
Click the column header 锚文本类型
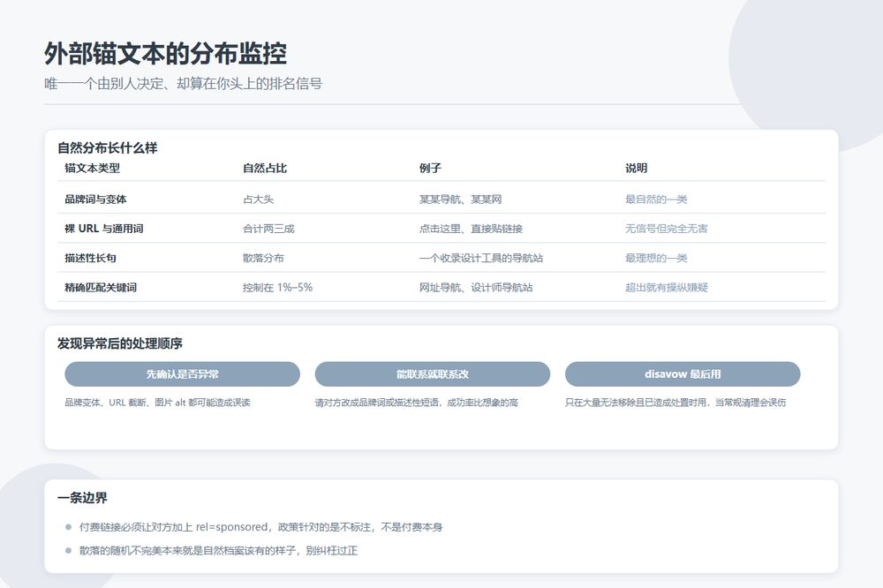(x=93, y=168)
